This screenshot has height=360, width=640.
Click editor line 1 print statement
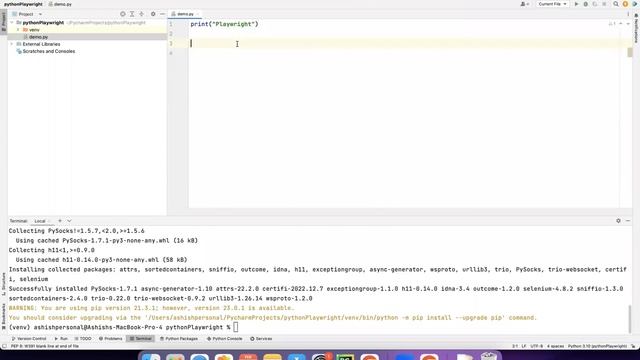tap(224, 24)
